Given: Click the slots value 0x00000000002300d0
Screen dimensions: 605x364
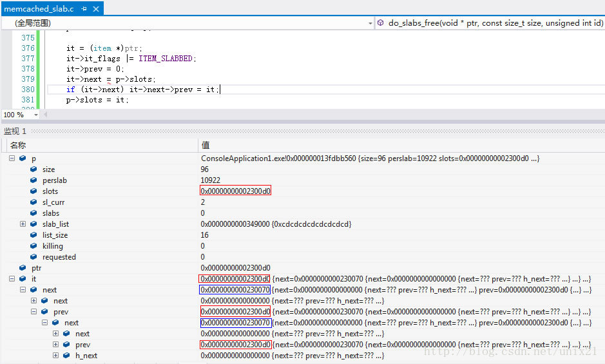Looking at the screenshot, I should pyautogui.click(x=235, y=191).
